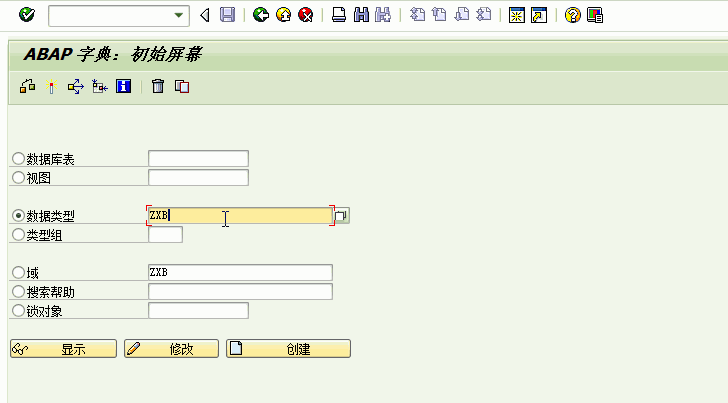The width and height of the screenshot is (728, 403).
Task: Click the Save diskette icon
Action: point(228,15)
